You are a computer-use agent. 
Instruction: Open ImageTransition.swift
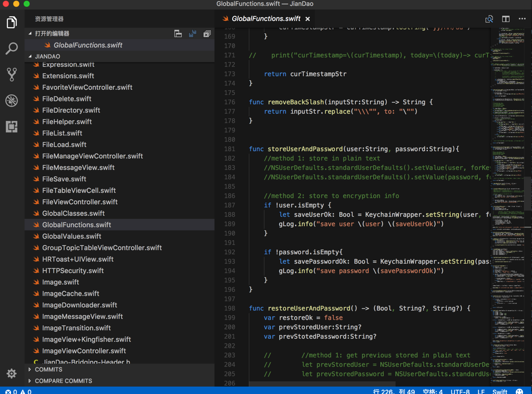119,328
